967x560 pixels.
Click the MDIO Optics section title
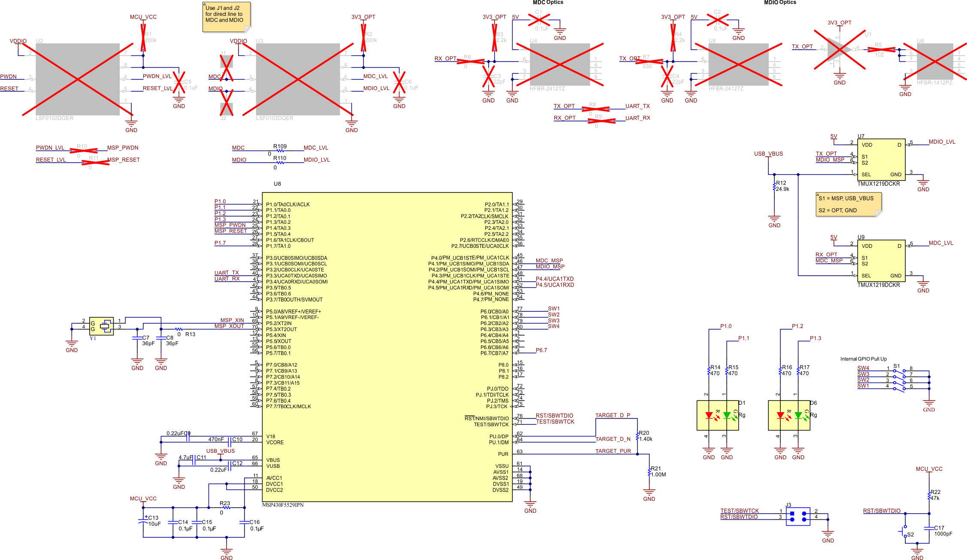(x=780, y=3)
